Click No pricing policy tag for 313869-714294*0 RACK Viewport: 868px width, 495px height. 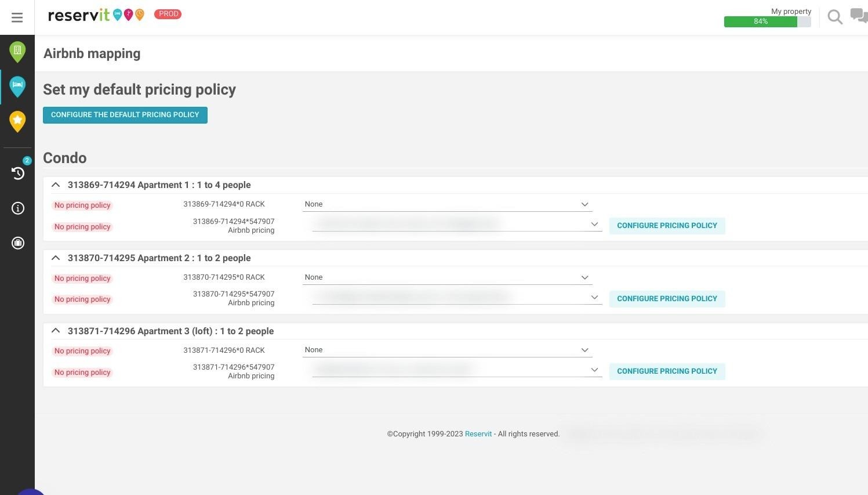tap(82, 205)
